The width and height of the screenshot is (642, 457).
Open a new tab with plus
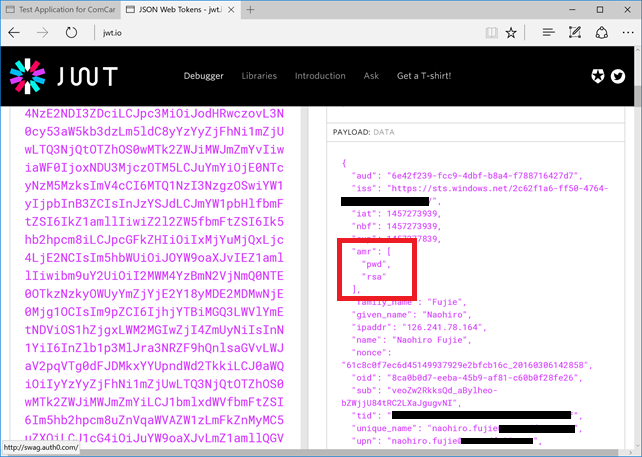[x=250, y=10]
